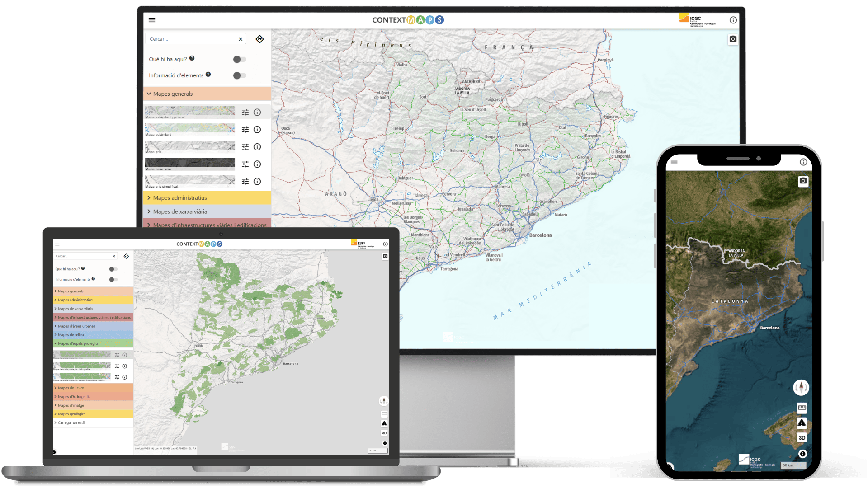Open the directions icon beside the search box
868x488 pixels.
(x=259, y=39)
